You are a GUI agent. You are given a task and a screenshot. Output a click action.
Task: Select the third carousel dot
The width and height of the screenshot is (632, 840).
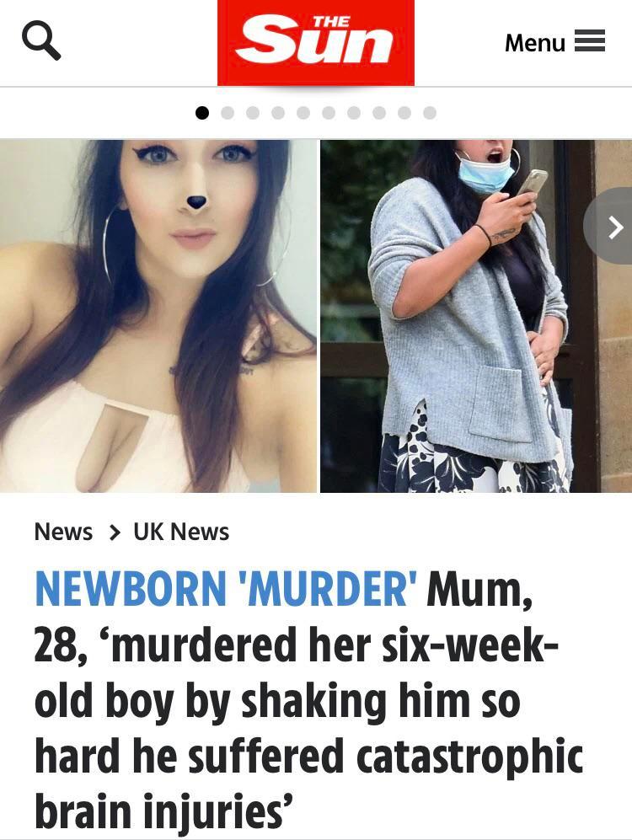[253, 113]
